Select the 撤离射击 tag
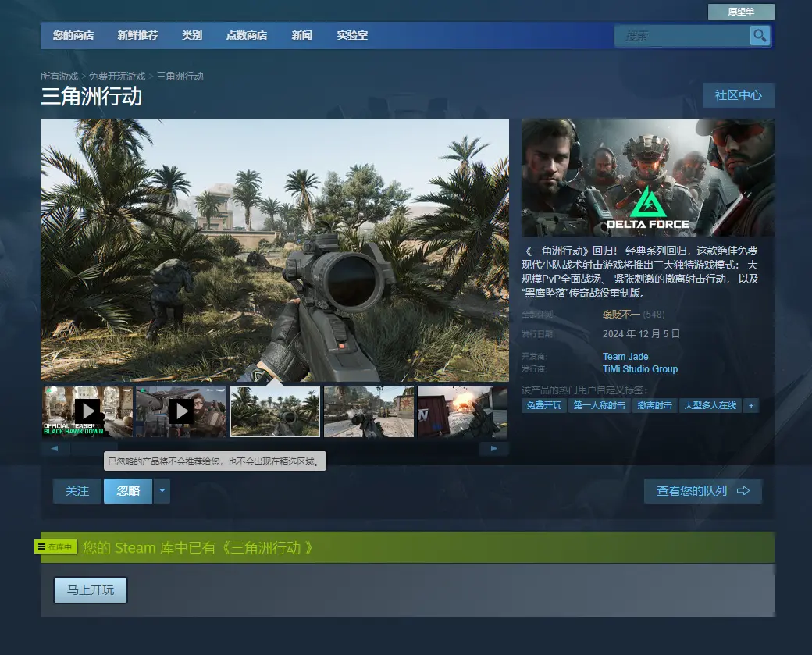The height and width of the screenshot is (655, 812). tap(654, 405)
